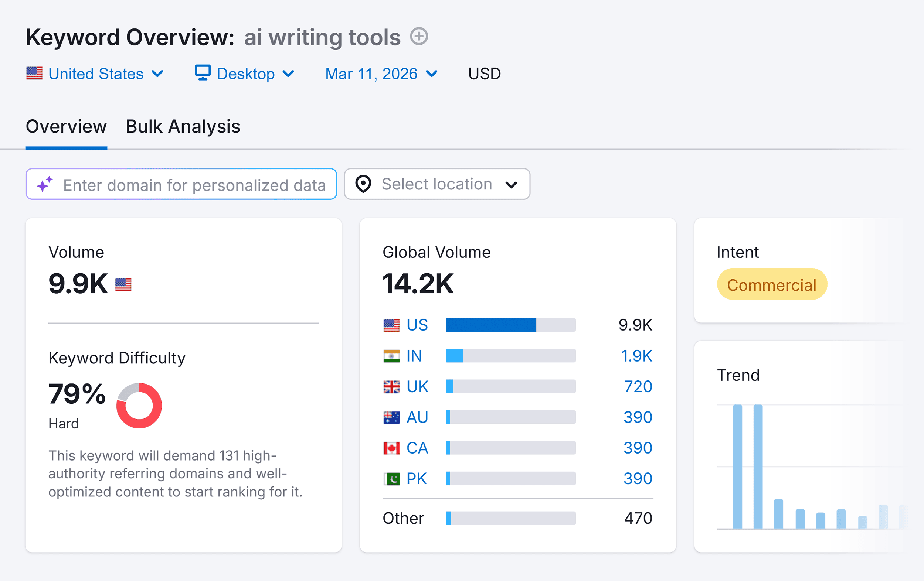Click the location pin icon in Select location

pos(363,184)
